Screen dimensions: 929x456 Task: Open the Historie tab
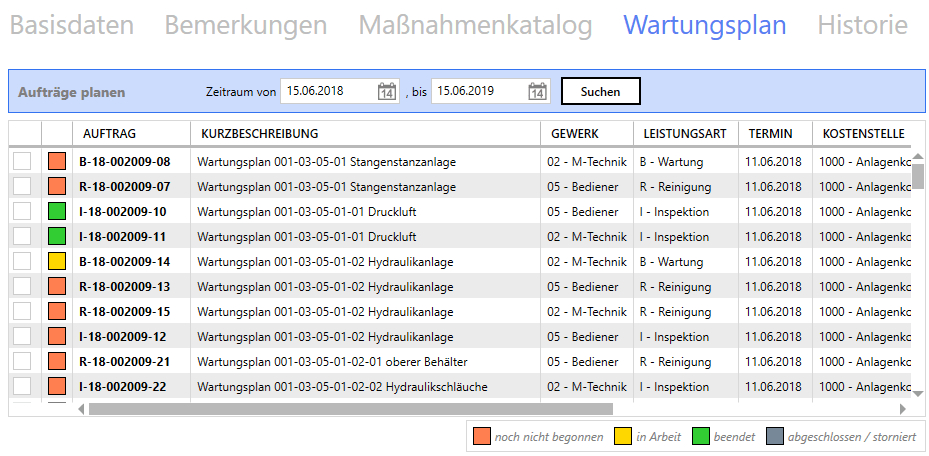point(862,25)
